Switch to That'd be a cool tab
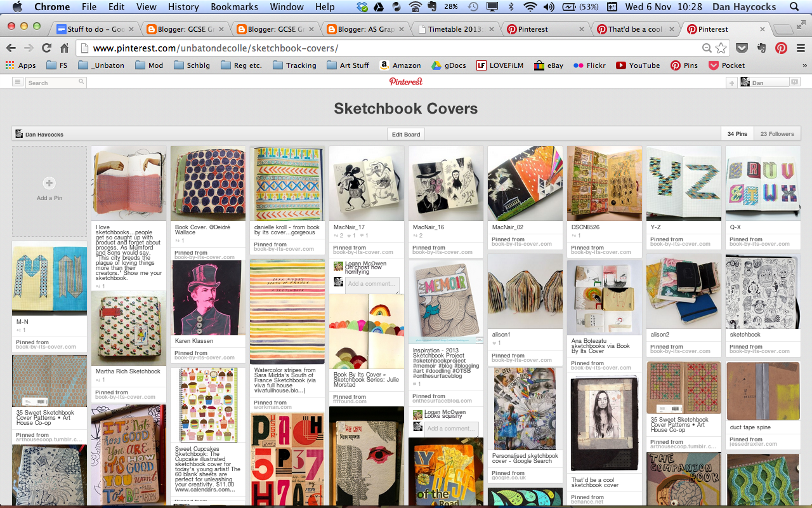The image size is (812, 508). (636, 29)
